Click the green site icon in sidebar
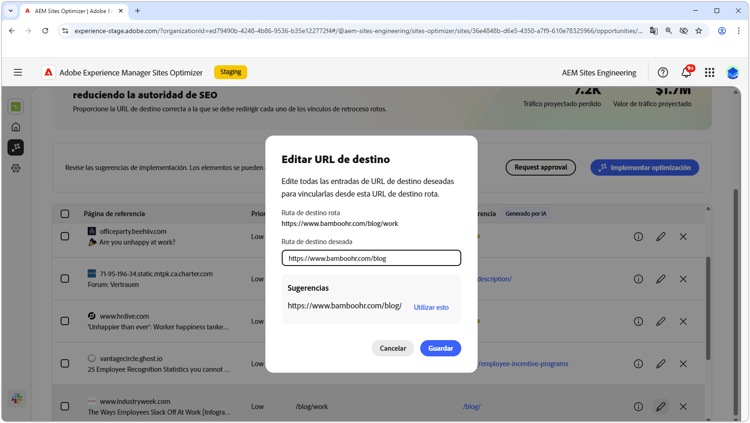750x423 pixels. pos(16,107)
